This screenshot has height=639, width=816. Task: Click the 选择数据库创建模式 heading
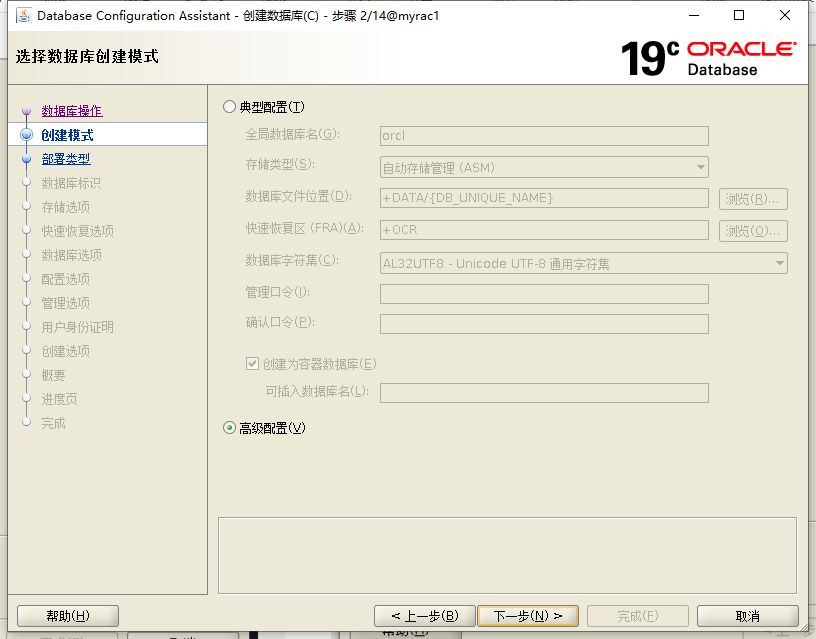pos(87,56)
